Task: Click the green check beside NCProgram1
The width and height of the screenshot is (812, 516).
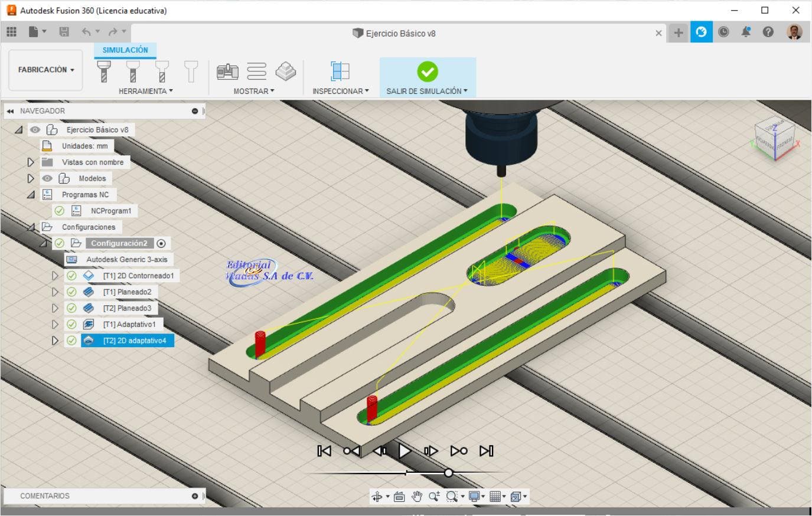Action: 59,211
